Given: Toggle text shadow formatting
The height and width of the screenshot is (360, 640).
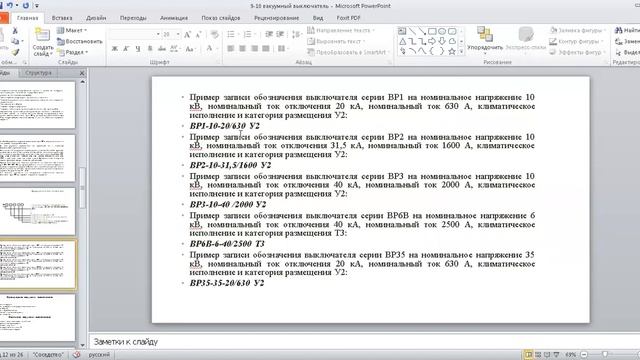Looking at the screenshot, I should tap(150, 49).
